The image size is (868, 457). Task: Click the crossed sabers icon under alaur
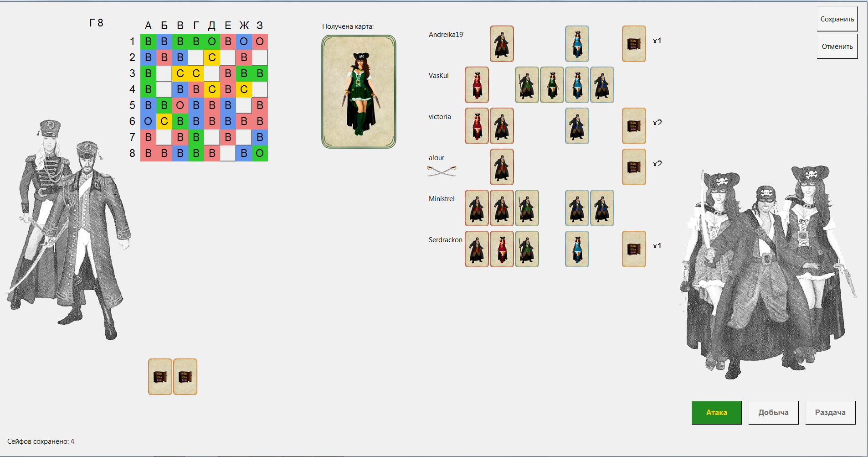[442, 171]
